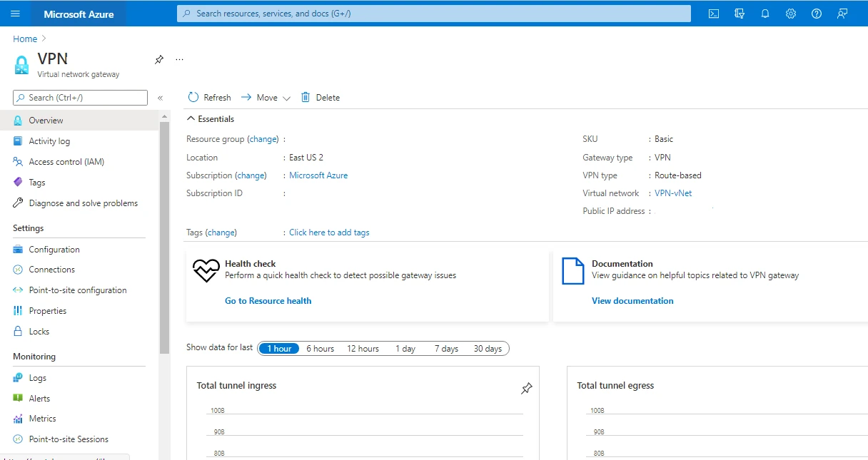
Task: Open the VPN-vNet virtual network link
Action: point(672,193)
